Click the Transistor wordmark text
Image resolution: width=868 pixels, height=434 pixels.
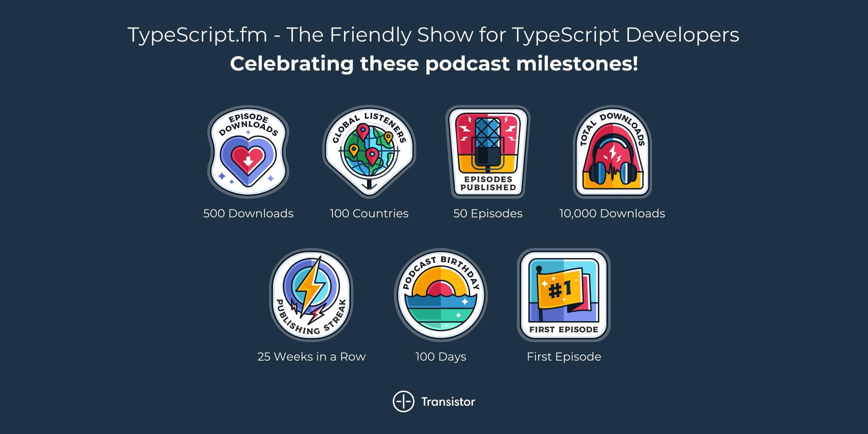point(448,401)
